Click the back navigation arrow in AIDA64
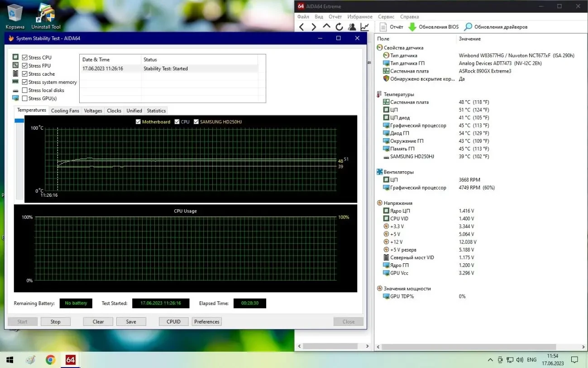The image size is (588, 368). (x=301, y=26)
